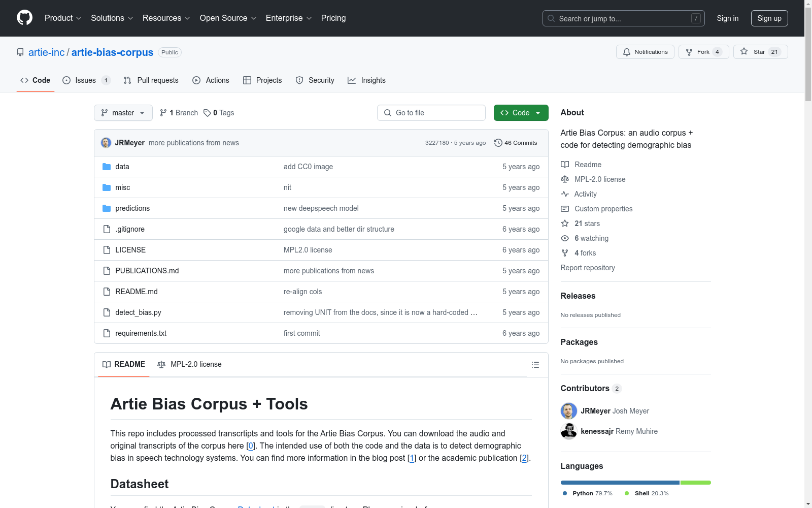Open the artie-inc organization link
The width and height of the screenshot is (812, 508).
(x=47, y=52)
